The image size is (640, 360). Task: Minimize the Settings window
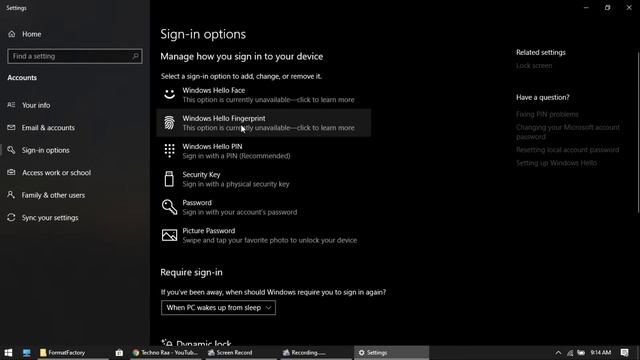[x=586, y=7]
